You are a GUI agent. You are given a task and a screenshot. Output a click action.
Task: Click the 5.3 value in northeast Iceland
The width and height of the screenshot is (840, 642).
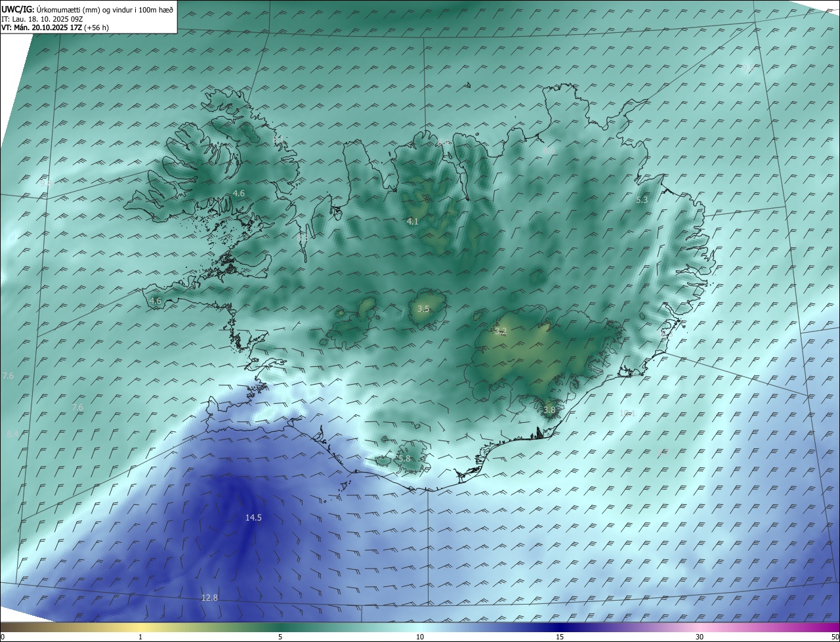642,200
